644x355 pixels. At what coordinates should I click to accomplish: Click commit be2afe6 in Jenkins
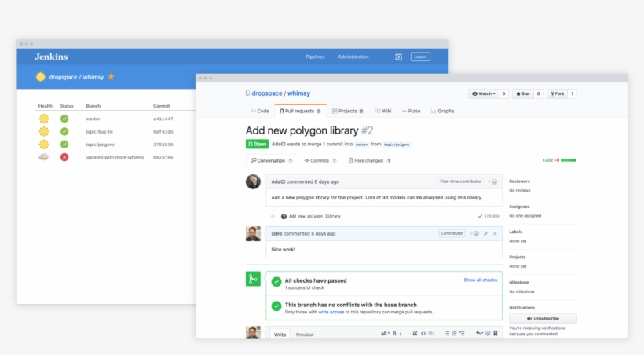(x=163, y=157)
